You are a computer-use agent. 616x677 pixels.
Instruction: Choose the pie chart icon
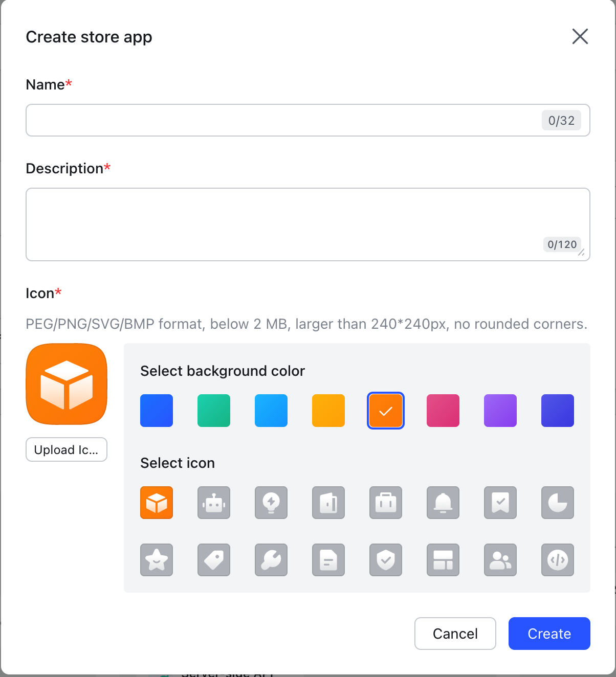pos(558,503)
